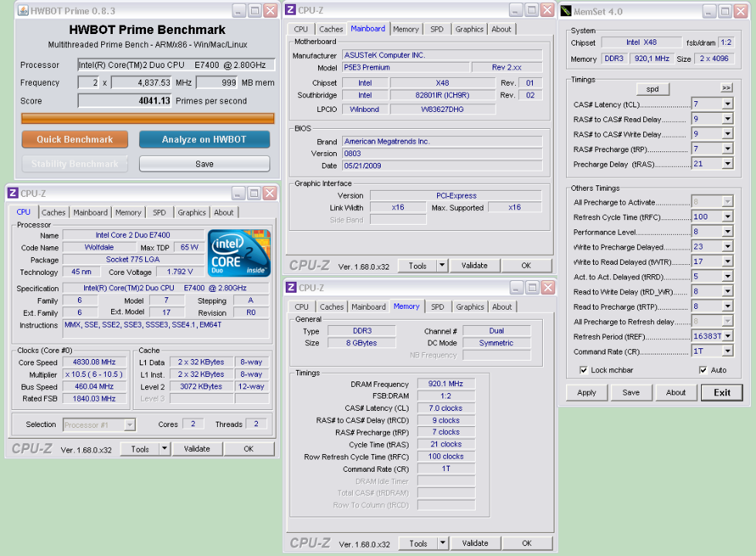Screen dimensions: 756x556
Task: Open the Precharge Delay (tRAS) dropdown
Action: [x=727, y=164]
